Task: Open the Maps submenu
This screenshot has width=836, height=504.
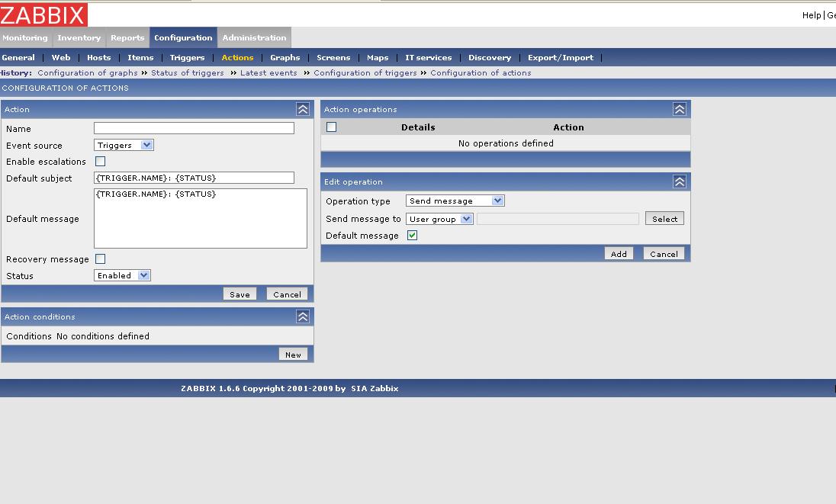Action: coord(378,57)
